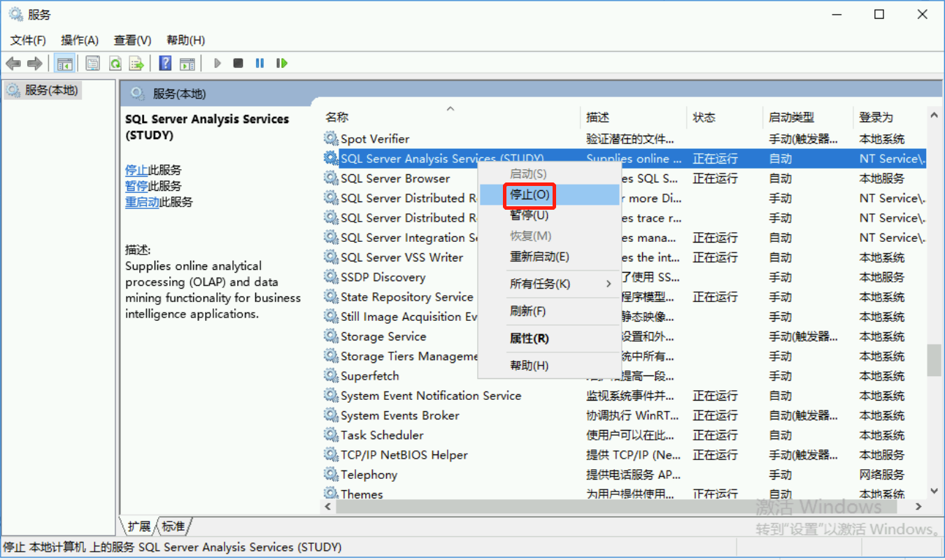Click the 停止 link in the description pane

tap(136, 170)
